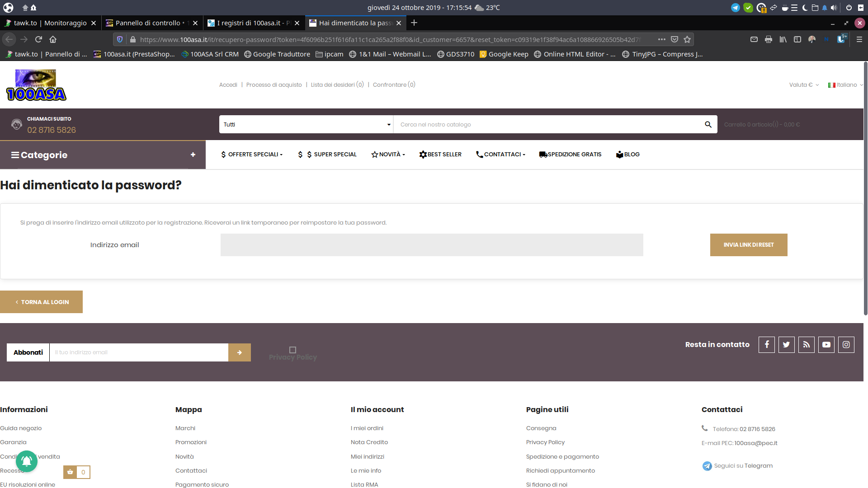This screenshot has width=868, height=488.
Task: Click the RSS feed footer icon
Action: 806,344
